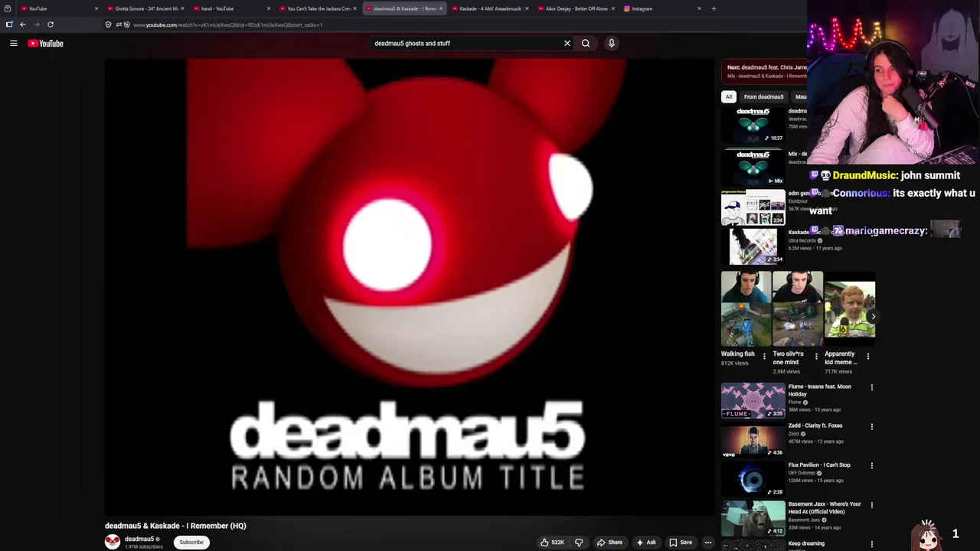The height and width of the screenshot is (551, 980).
Task: Open the YouTube hamburger guide menu
Action: [x=13, y=44]
